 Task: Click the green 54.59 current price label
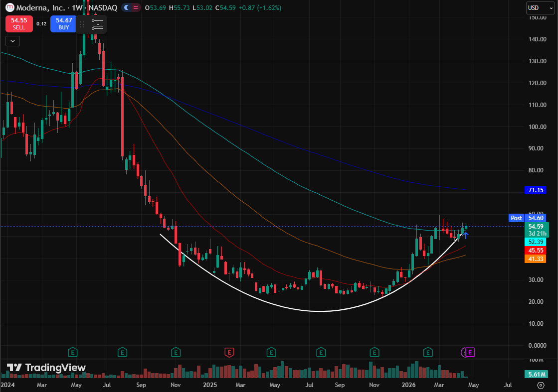pyautogui.click(x=537, y=230)
